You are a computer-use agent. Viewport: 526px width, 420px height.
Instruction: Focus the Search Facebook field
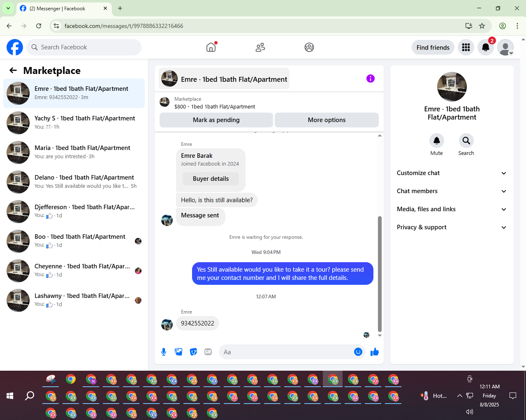(x=84, y=47)
